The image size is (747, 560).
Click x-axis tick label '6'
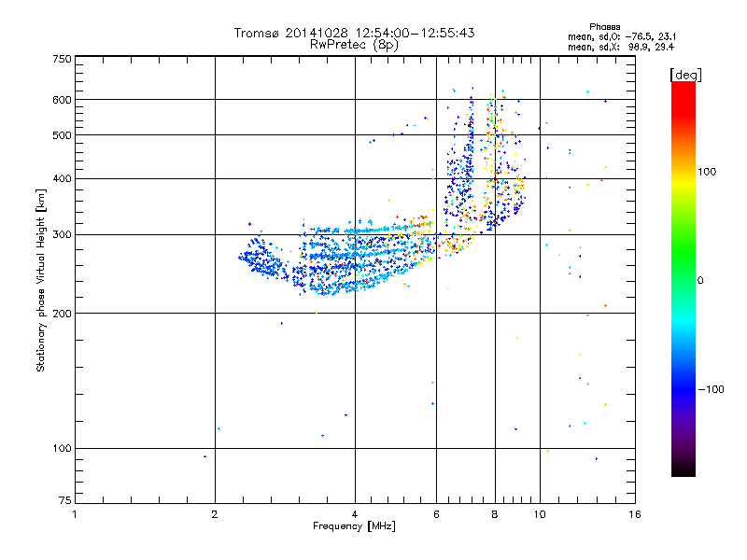[x=436, y=514]
